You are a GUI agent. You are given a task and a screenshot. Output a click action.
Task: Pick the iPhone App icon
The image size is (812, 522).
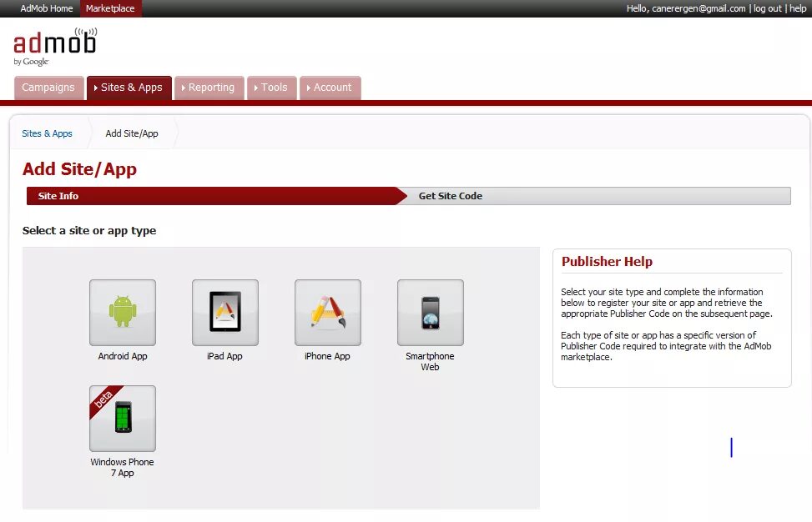pos(327,313)
